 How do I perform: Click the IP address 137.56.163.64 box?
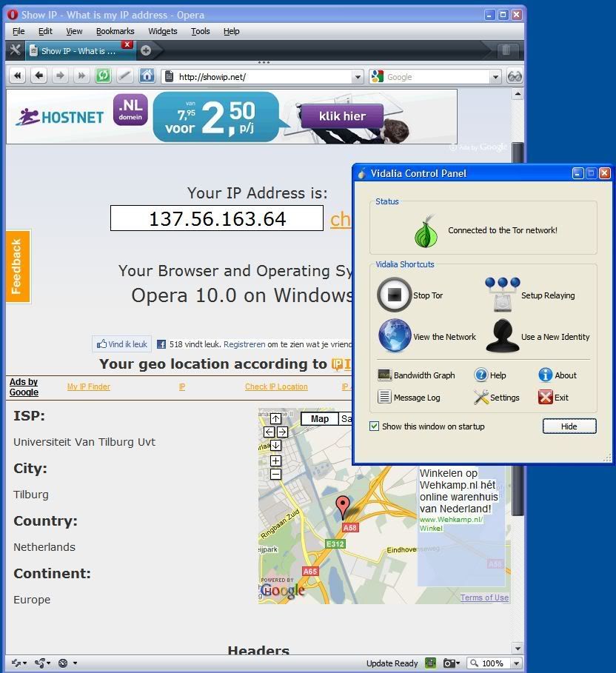coord(217,218)
